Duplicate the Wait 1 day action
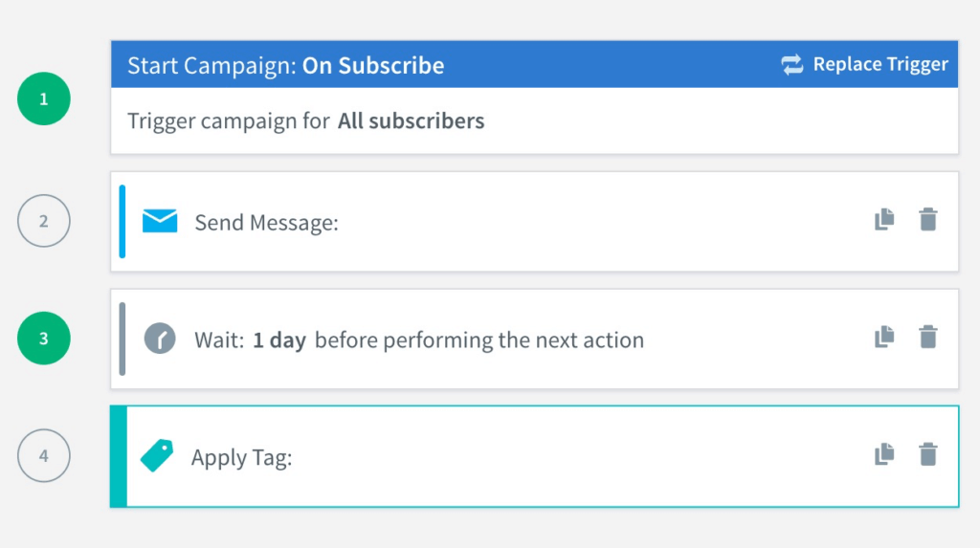This screenshot has width=980, height=548. (x=884, y=337)
